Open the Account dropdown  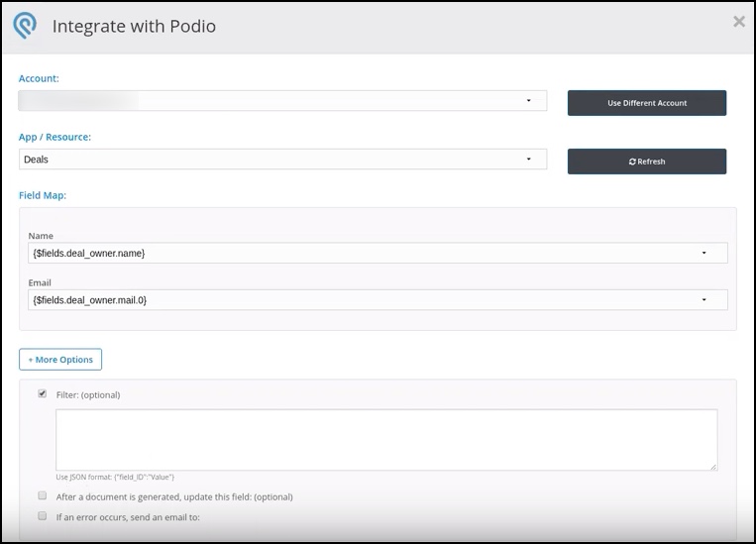282,101
